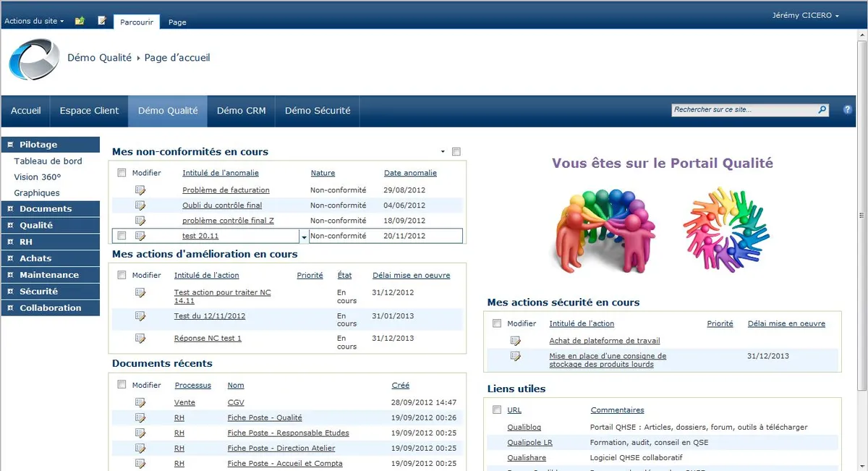868x471 pixels.
Task: Tick the non-conformités web part checkbox
Action: tap(456, 152)
